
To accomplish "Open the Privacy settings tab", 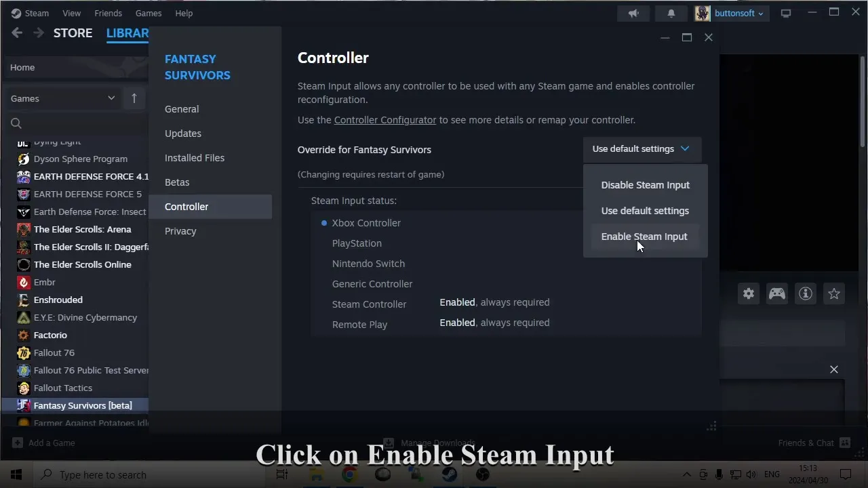I will (210, 231).
